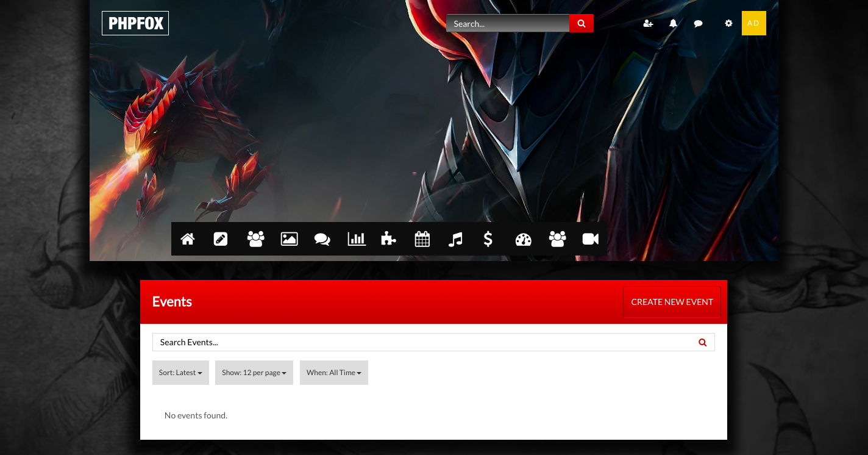Open the people group icon beside the video camera
Viewport: 868px width, 455px height.
coord(557,239)
